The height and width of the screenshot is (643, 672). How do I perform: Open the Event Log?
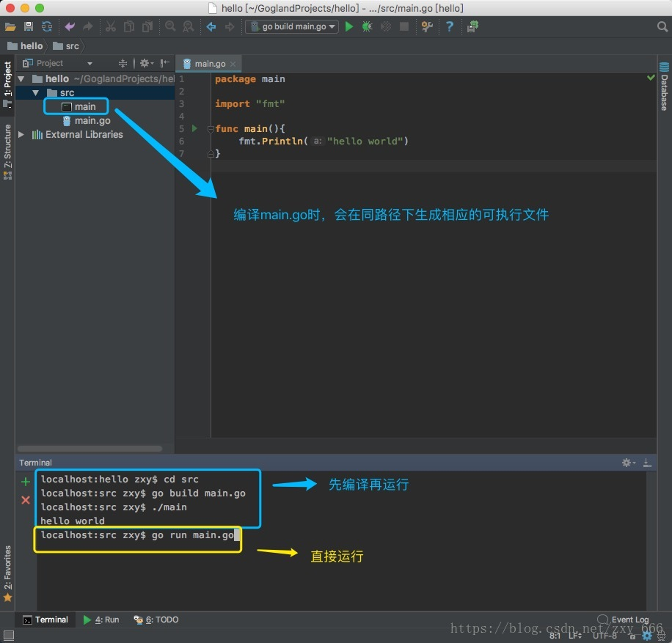pyautogui.click(x=623, y=620)
